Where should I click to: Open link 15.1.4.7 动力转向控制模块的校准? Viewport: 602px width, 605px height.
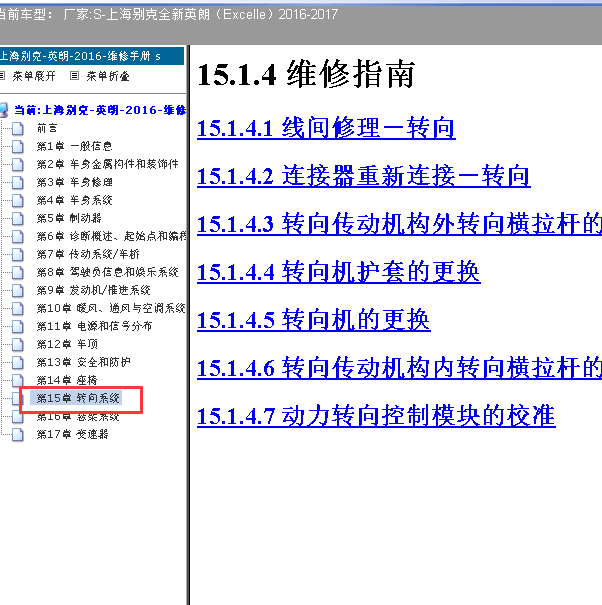[x=376, y=416]
